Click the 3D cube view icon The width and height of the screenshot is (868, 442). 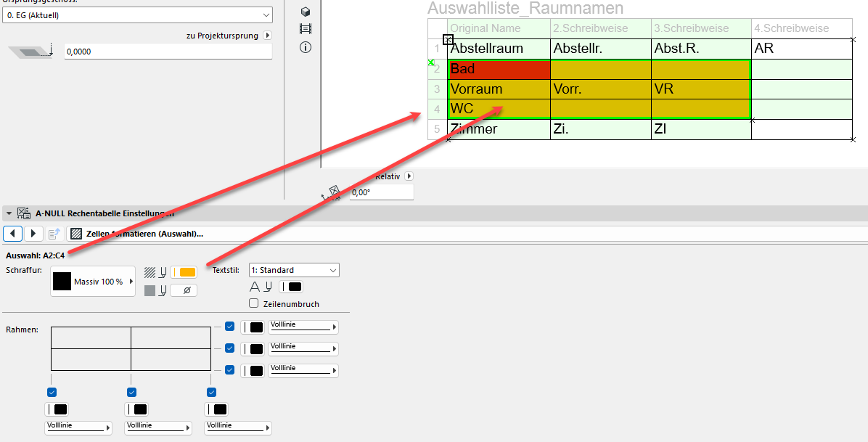(x=305, y=12)
